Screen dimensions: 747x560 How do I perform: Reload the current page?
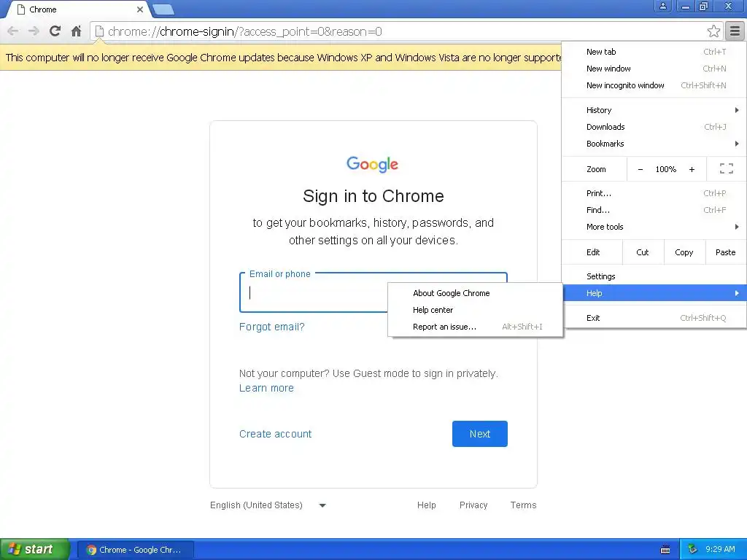[55, 31]
